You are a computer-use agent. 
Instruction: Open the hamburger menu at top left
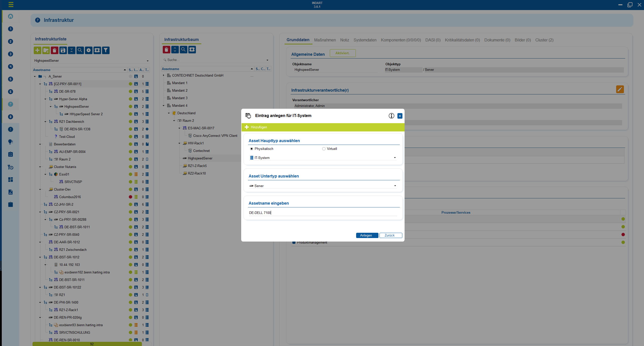coord(11,5)
